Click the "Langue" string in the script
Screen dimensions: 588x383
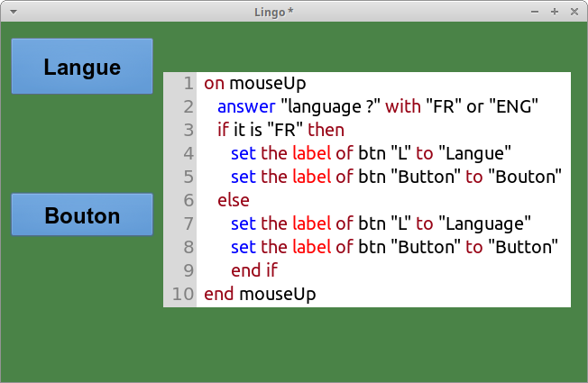coord(474,153)
